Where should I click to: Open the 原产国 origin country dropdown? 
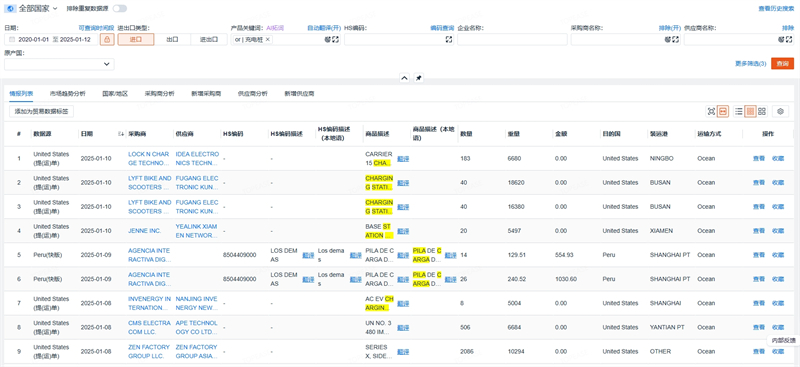[59, 64]
